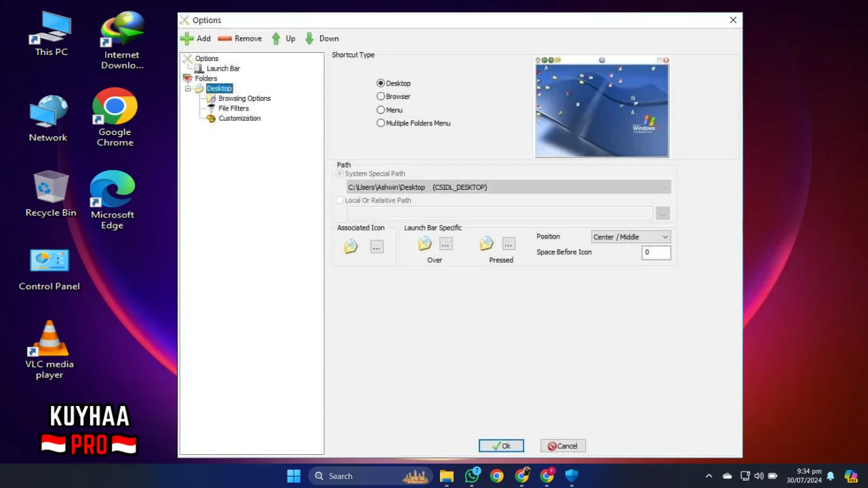Viewport: 868px width, 488px height.
Task: Click the green Up arrow
Action: coord(276,39)
